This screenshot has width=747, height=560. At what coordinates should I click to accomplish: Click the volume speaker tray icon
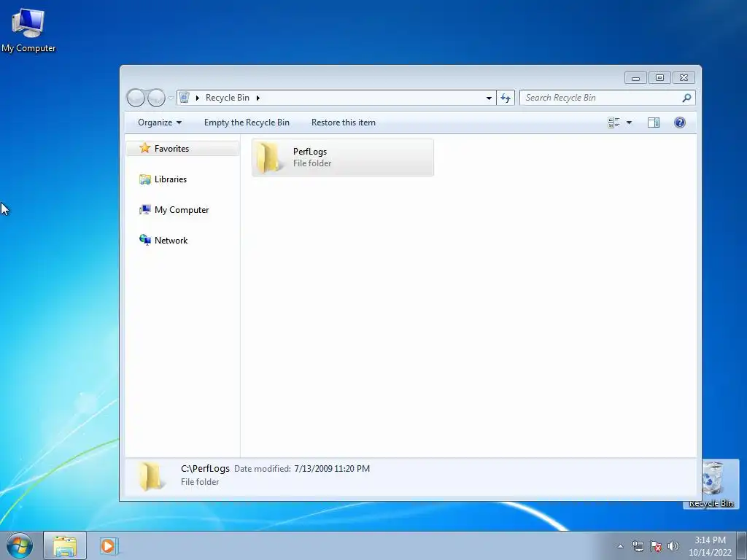coord(673,546)
